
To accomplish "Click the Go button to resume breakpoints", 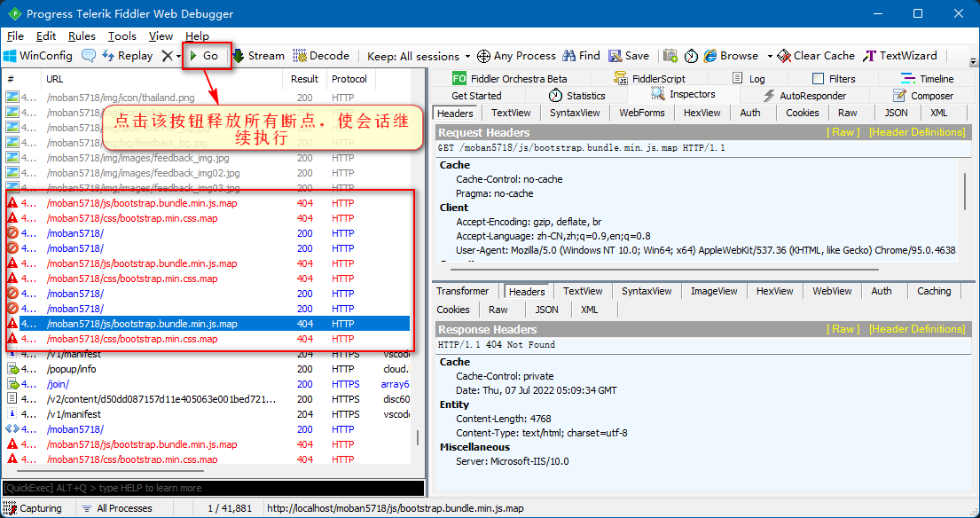I will 204,56.
